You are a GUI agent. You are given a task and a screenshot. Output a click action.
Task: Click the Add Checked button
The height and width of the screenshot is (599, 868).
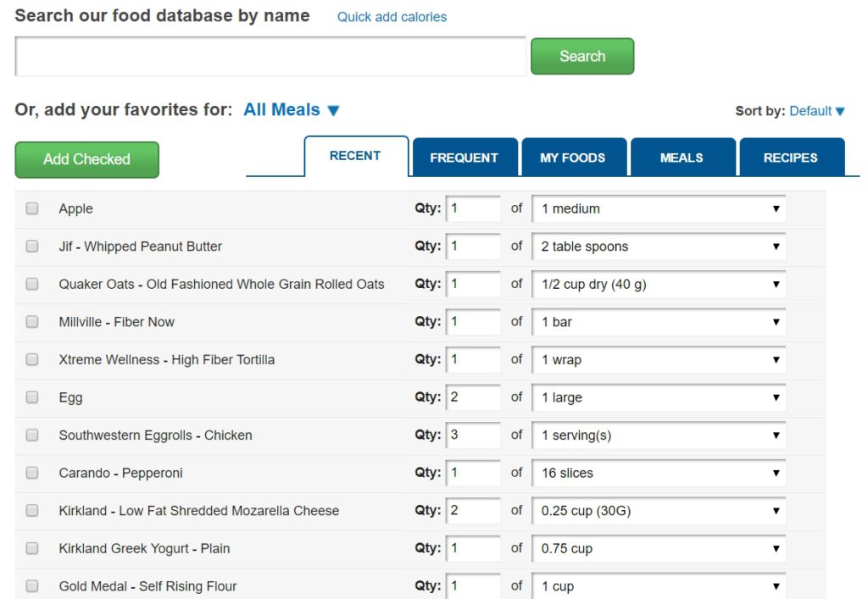point(87,159)
